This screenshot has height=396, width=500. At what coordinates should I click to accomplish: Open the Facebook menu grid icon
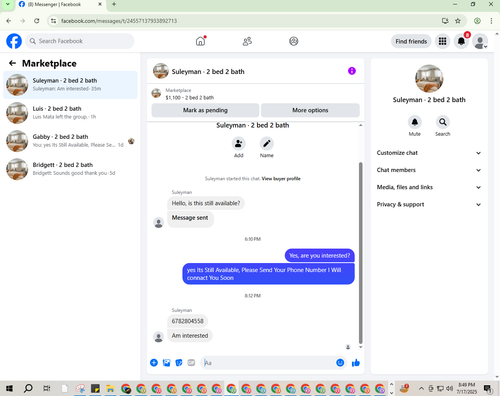442,41
